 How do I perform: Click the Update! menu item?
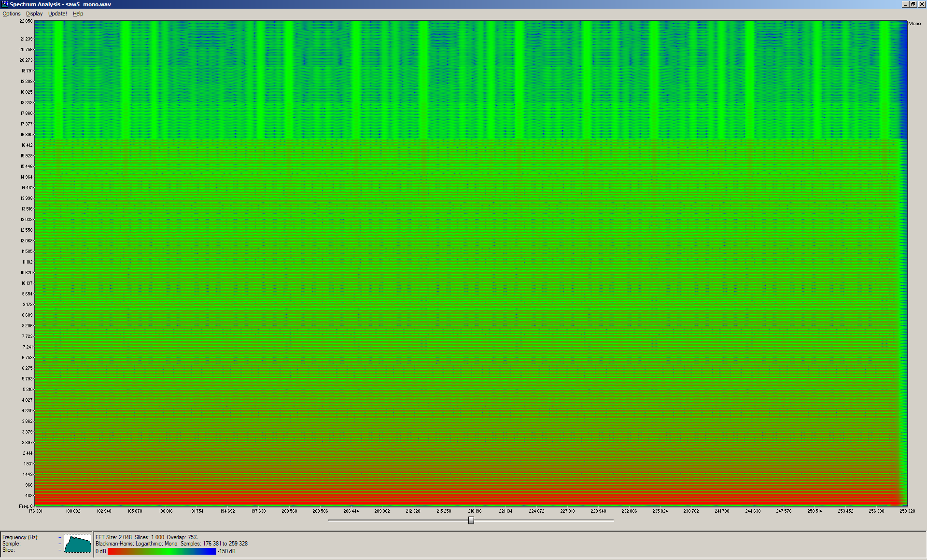coord(57,14)
